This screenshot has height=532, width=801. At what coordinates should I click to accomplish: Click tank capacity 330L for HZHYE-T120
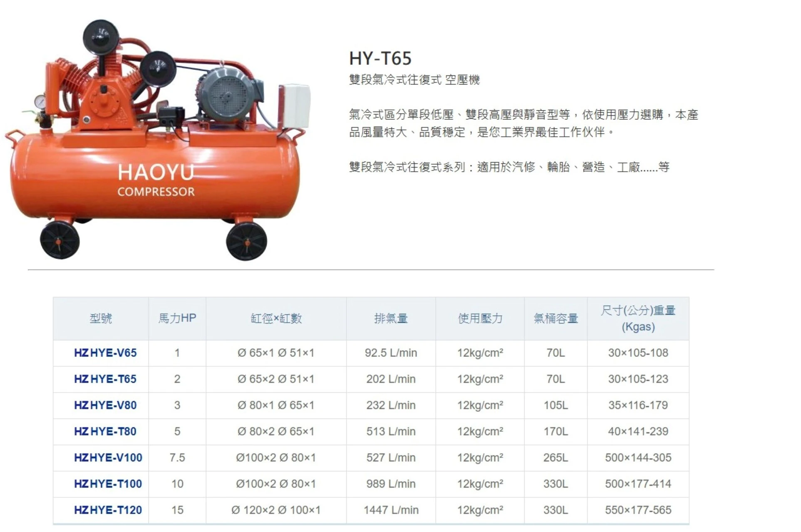coord(556,510)
